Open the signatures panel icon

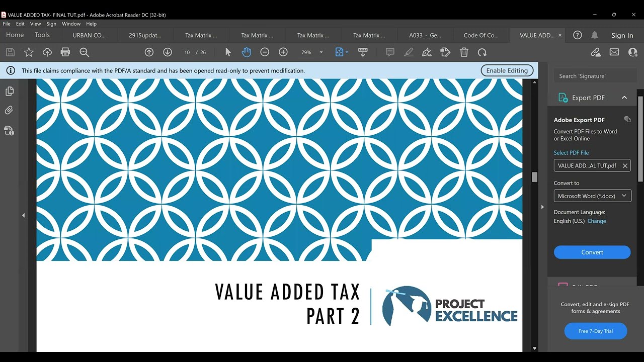(9, 131)
